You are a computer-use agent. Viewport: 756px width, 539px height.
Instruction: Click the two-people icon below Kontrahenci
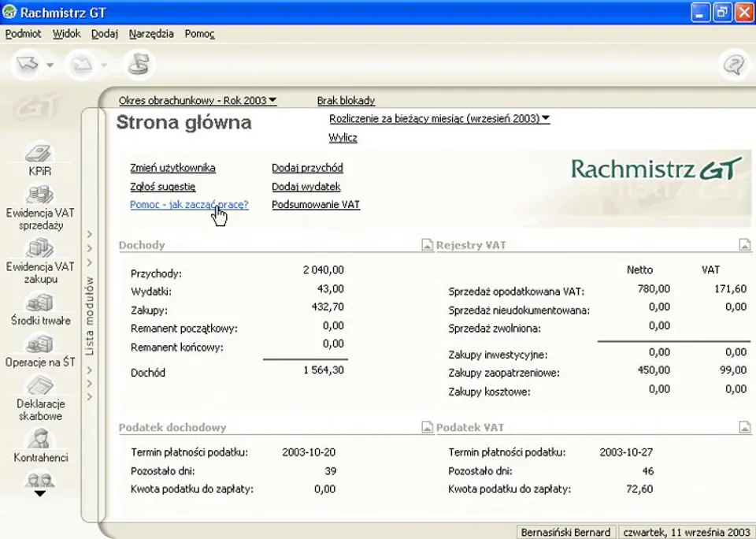coord(40,480)
